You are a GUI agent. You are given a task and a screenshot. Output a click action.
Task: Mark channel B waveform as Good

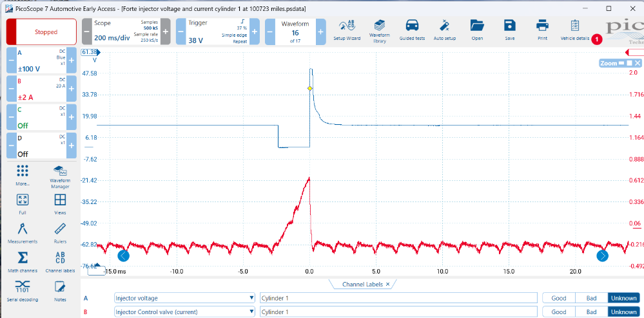[558, 312]
